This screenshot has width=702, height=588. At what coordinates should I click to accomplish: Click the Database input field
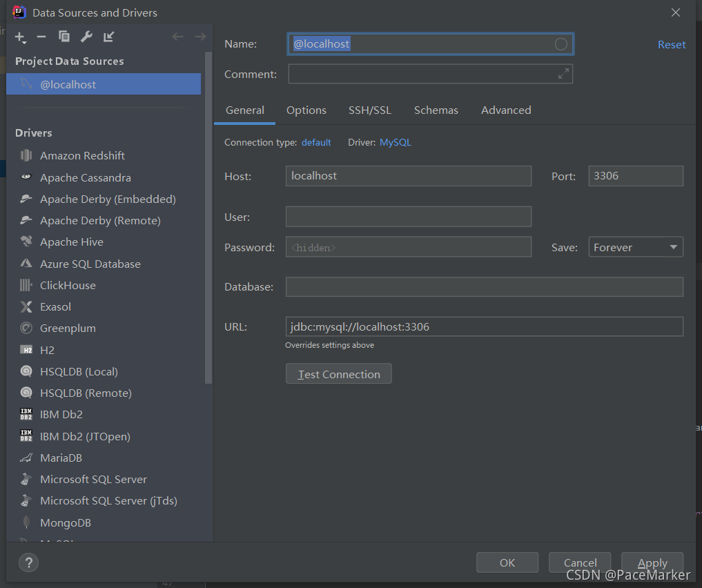coord(485,286)
